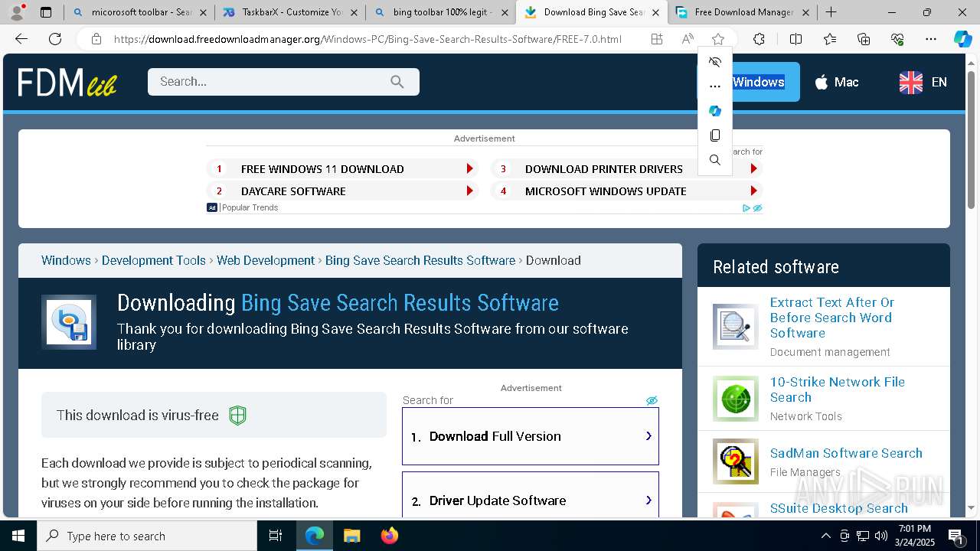The height and width of the screenshot is (551, 980).
Task: Click the arrow next to Download Printer Drivers
Action: [754, 169]
